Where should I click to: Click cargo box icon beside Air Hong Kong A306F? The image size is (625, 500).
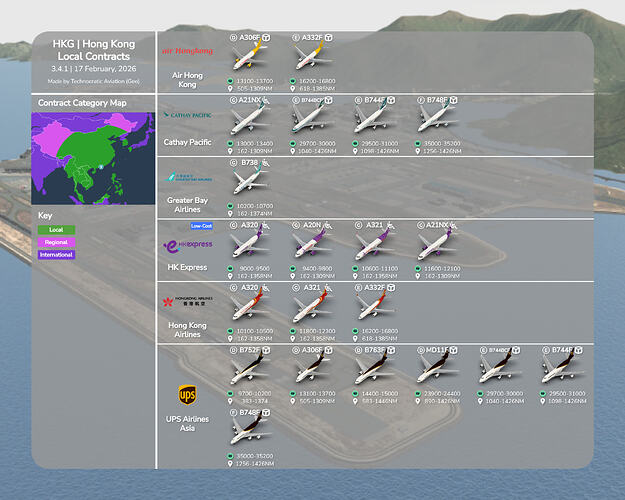click(266, 37)
